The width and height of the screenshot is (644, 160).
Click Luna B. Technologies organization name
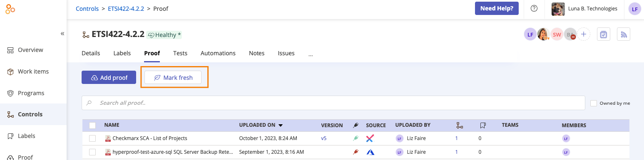coord(593,9)
